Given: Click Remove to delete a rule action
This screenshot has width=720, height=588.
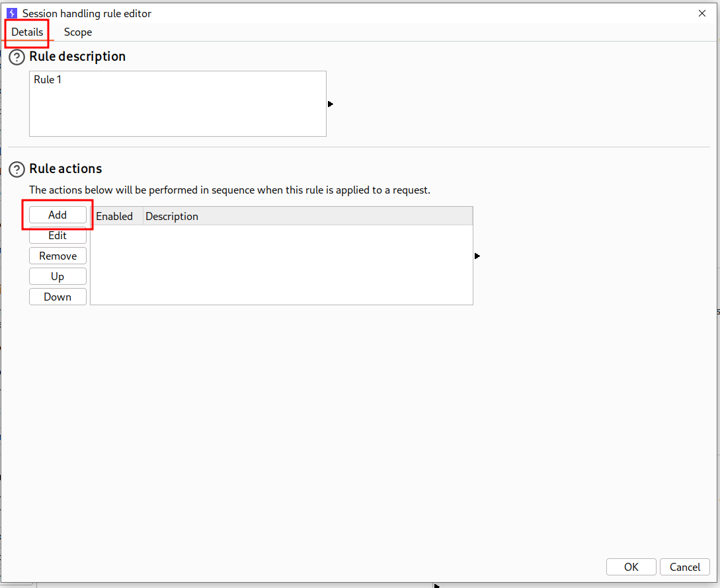Looking at the screenshot, I should tap(58, 256).
